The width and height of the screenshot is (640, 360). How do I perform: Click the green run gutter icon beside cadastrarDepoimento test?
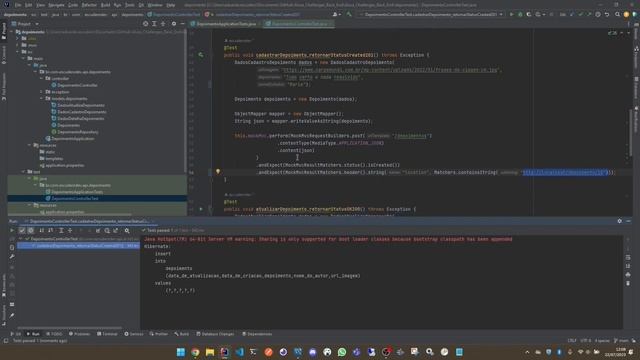pos(201,55)
